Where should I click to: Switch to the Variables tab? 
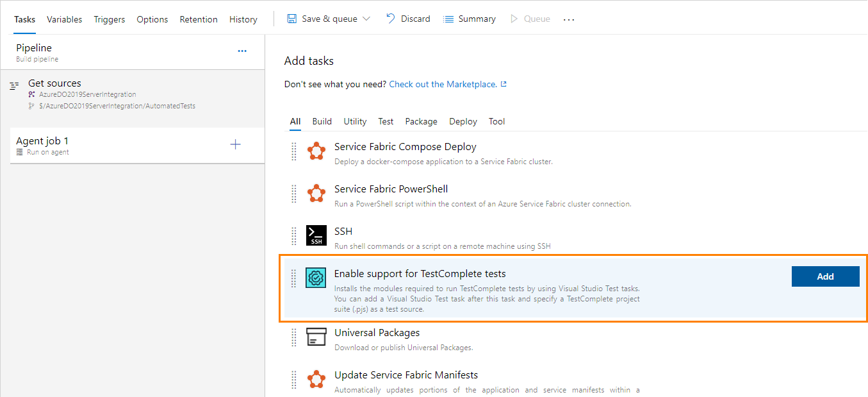coord(64,19)
